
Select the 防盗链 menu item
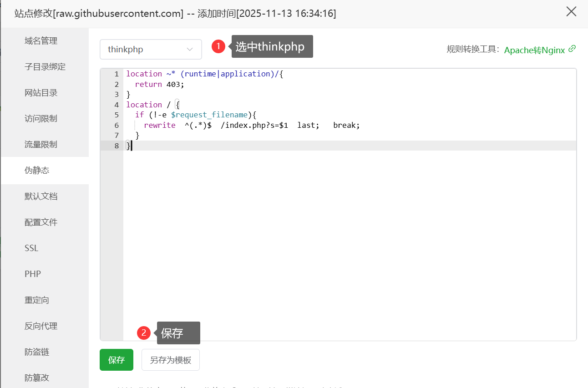(37, 352)
